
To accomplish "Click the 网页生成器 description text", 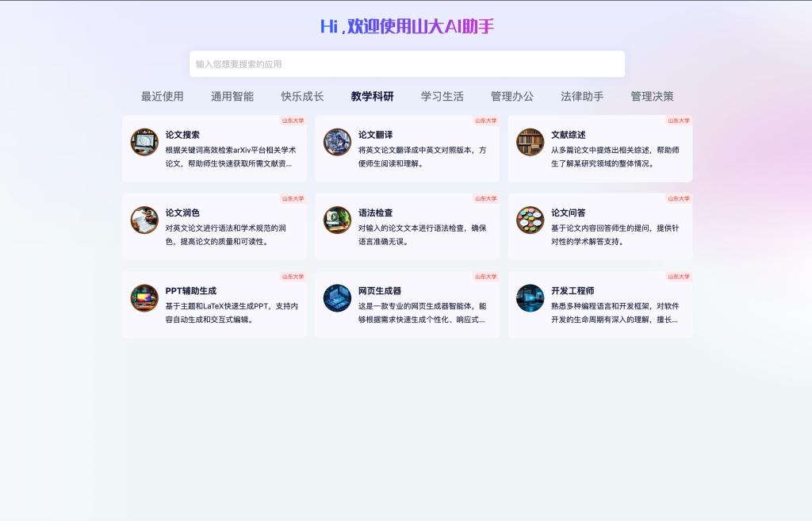I will tap(423, 312).
